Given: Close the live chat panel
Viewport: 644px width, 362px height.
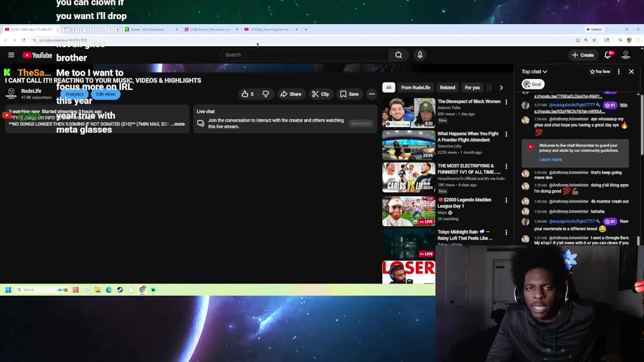Looking at the screenshot, I should click(x=631, y=72).
